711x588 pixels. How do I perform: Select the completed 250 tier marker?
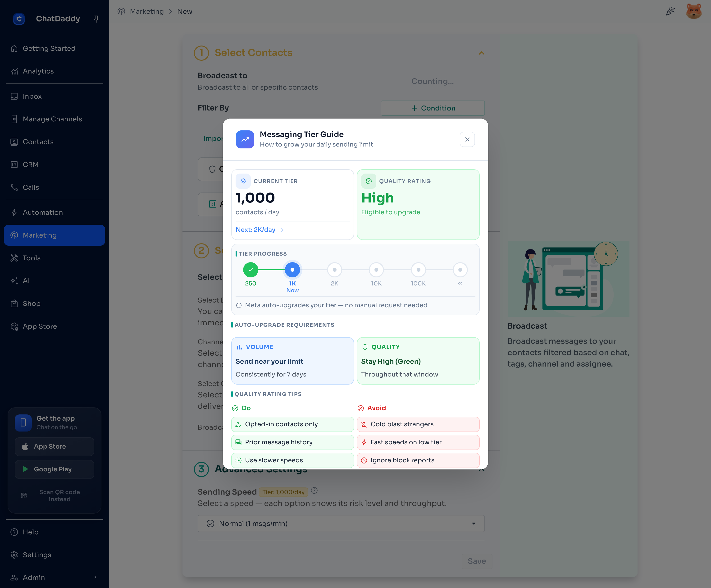[x=251, y=270]
